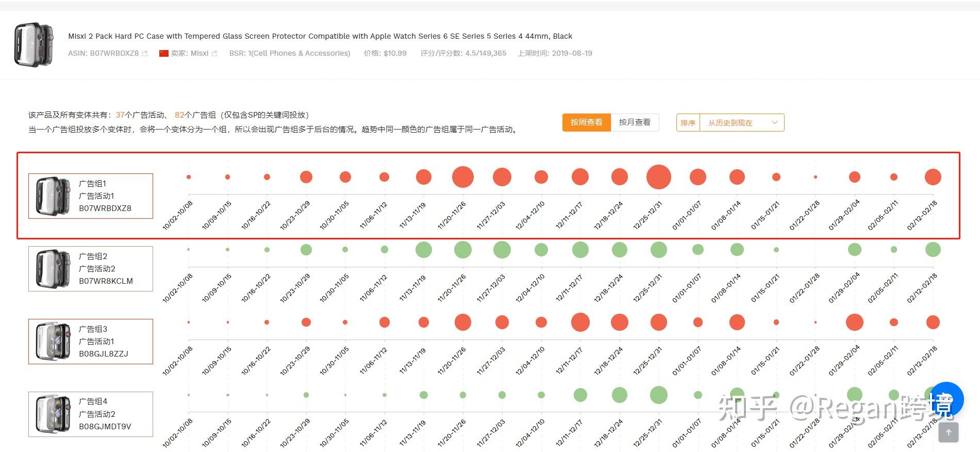Click 广告组2 green bubble at 12/25-12/31
The height and width of the screenshot is (452, 980).
659,250
